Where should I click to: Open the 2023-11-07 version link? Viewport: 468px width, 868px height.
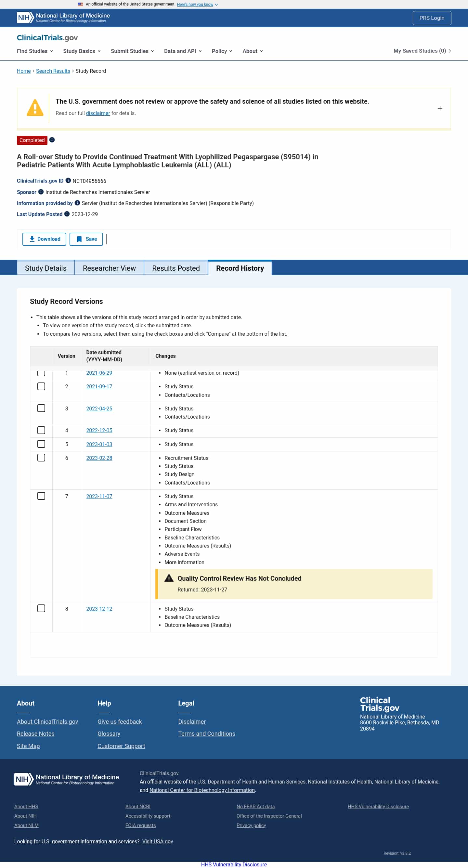tap(99, 496)
